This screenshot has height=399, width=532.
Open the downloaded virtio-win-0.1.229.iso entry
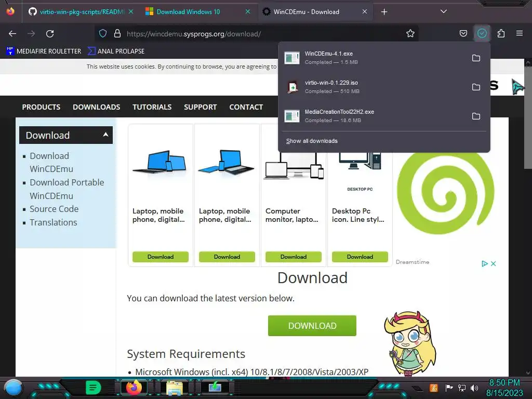click(x=373, y=87)
